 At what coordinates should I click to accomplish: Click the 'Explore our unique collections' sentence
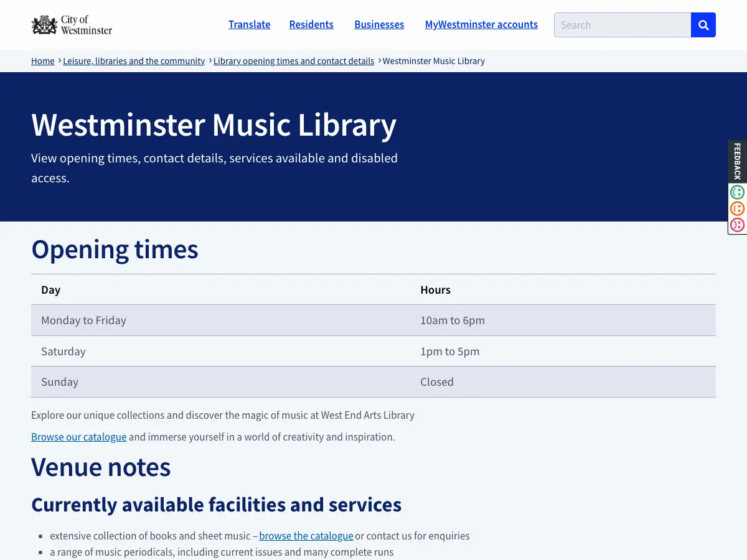click(x=223, y=415)
